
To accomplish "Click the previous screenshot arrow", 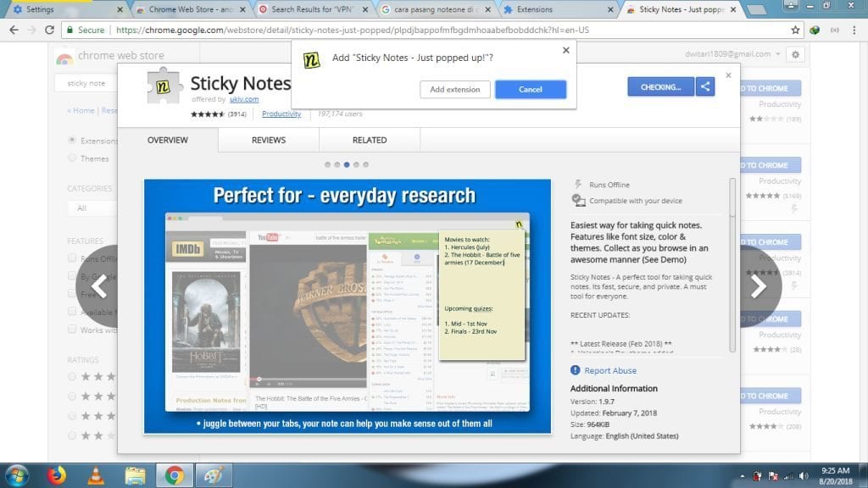I will coord(100,286).
